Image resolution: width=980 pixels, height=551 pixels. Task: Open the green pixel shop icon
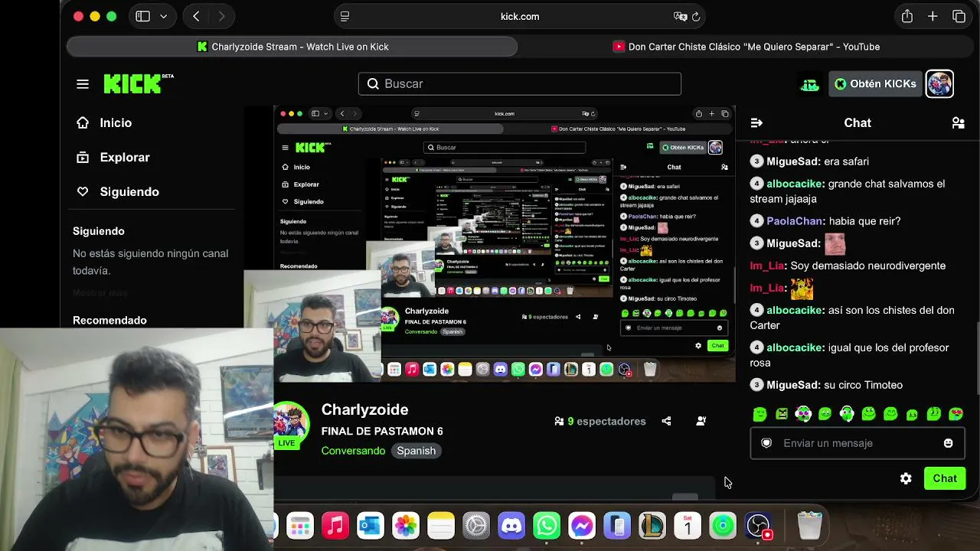pyautogui.click(x=810, y=84)
